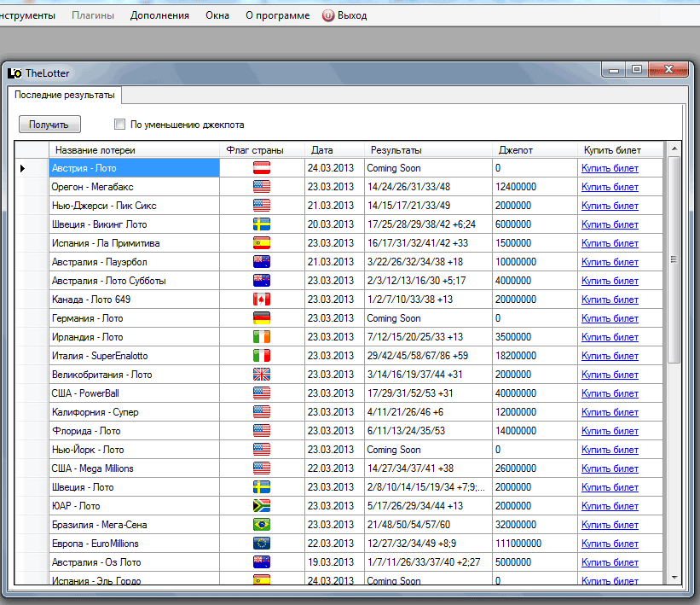Click the Sweden flag in the Швеция - Лото row
Viewport: 700px width, 605px height.
pos(262,487)
